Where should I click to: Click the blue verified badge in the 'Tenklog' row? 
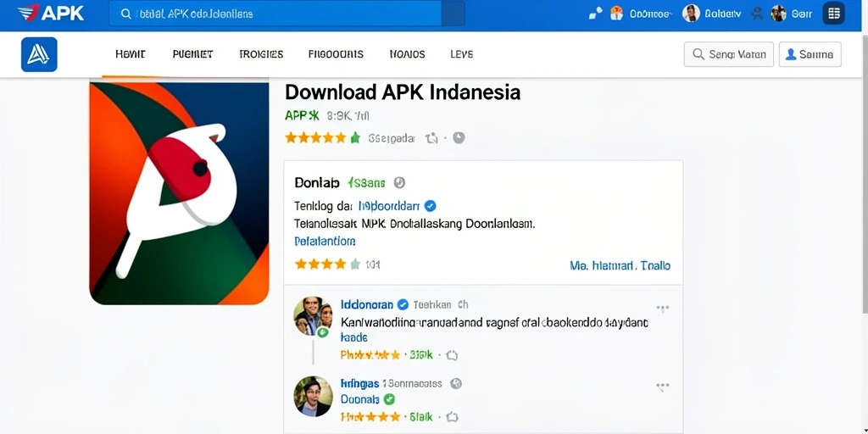point(430,206)
